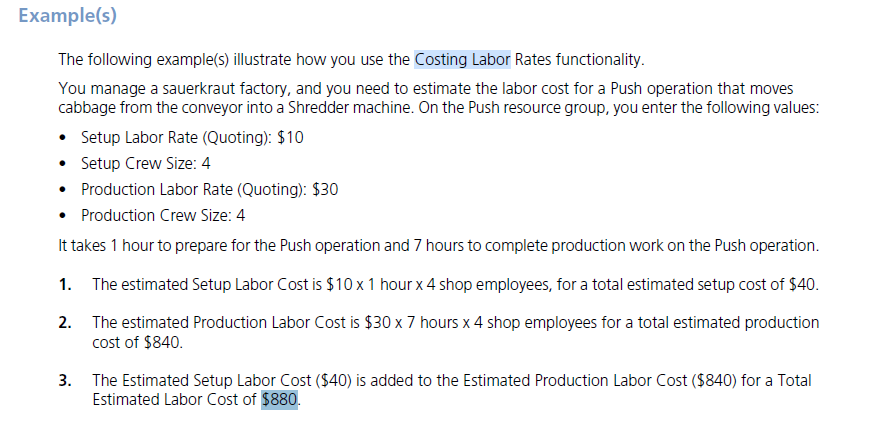Screen dimensions: 870x442
Task: Click the highlighted $880 total value
Action: point(280,399)
